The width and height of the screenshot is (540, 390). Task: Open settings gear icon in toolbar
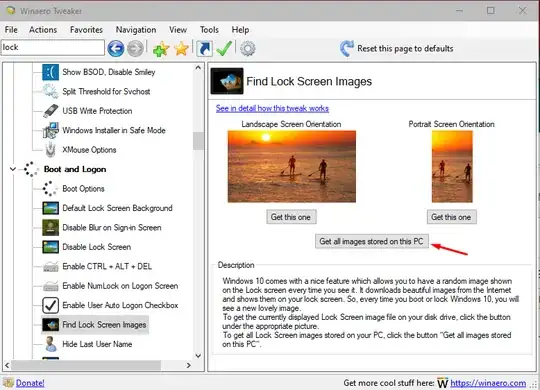coord(248,49)
